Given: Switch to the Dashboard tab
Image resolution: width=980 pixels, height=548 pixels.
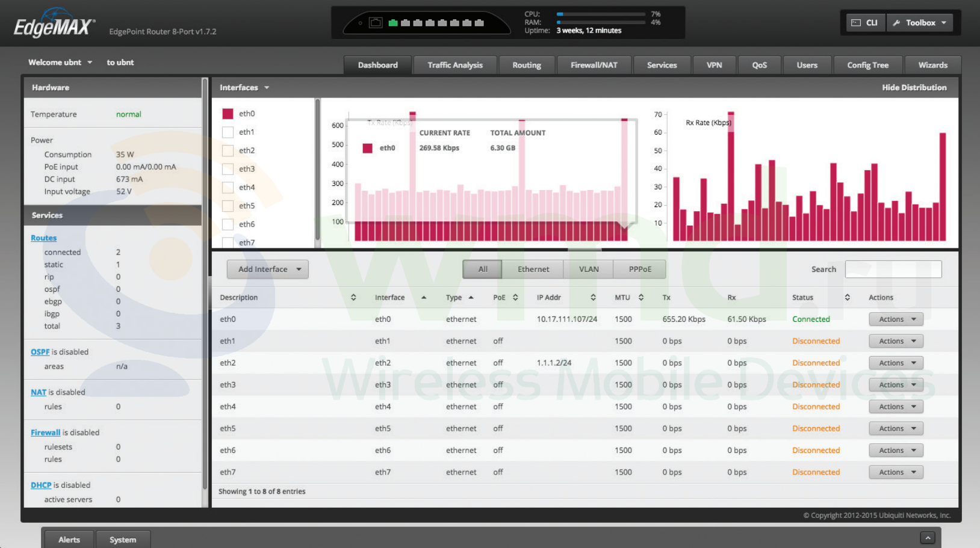Looking at the screenshot, I should pos(378,65).
